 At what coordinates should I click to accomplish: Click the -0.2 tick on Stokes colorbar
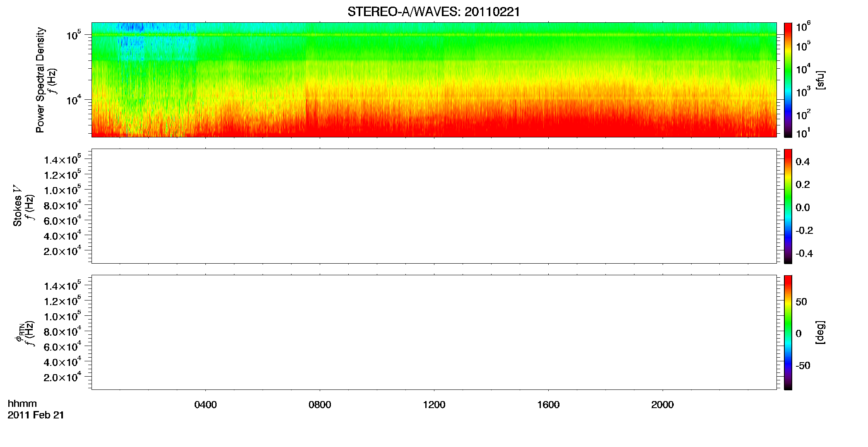804,231
